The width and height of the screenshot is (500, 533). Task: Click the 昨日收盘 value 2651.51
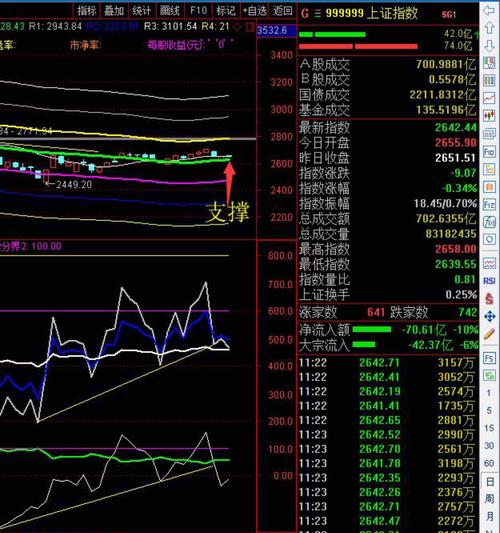pyautogui.click(x=456, y=158)
